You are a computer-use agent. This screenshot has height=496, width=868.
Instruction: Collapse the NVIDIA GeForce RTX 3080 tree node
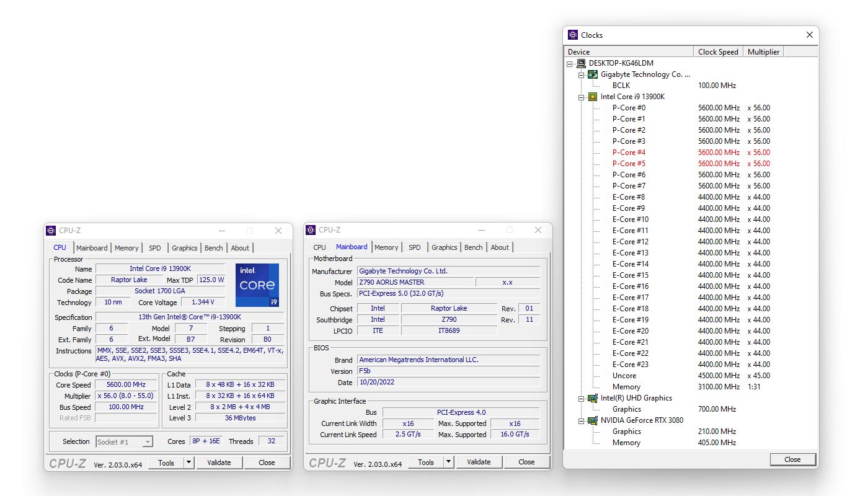point(582,420)
